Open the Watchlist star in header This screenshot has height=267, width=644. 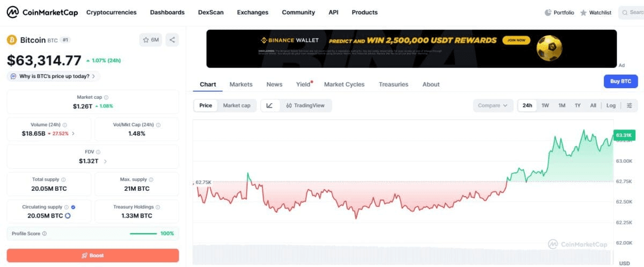[x=583, y=12]
